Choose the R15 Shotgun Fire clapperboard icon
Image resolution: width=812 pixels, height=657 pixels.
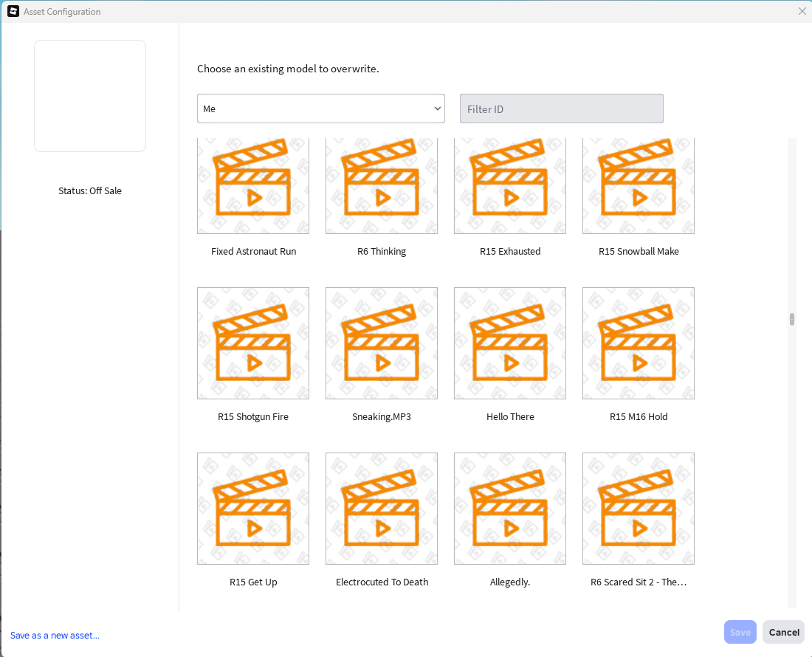click(x=253, y=343)
